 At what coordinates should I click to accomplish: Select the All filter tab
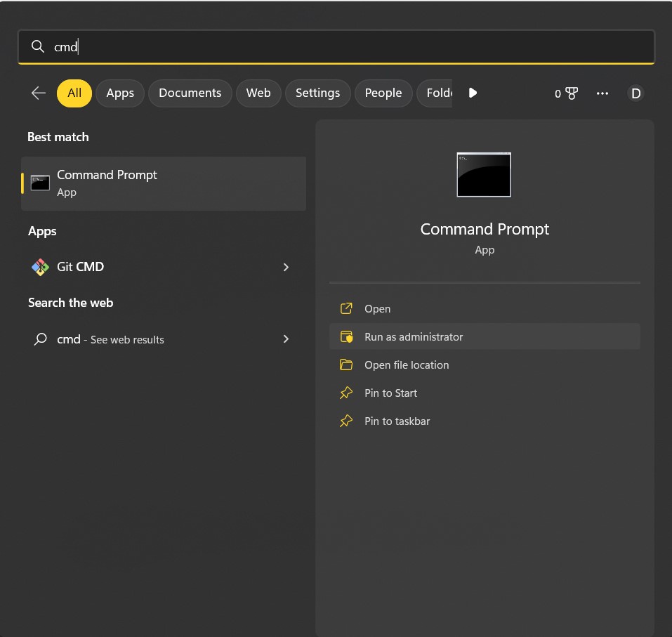pos(74,93)
